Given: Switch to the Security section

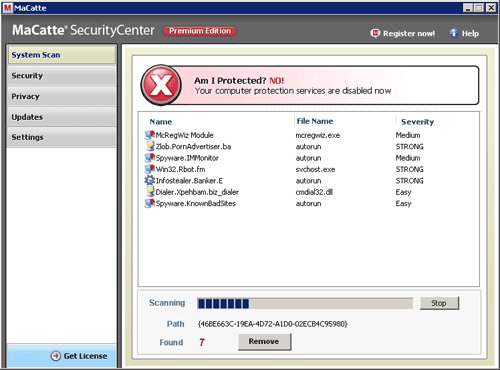Looking at the screenshot, I should 62,76.
